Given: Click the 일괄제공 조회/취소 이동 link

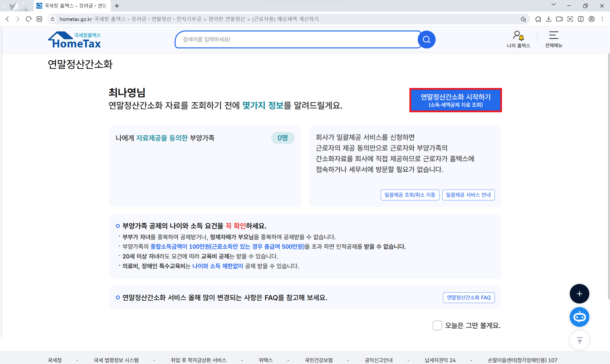Looking at the screenshot, I should pyautogui.click(x=410, y=195).
